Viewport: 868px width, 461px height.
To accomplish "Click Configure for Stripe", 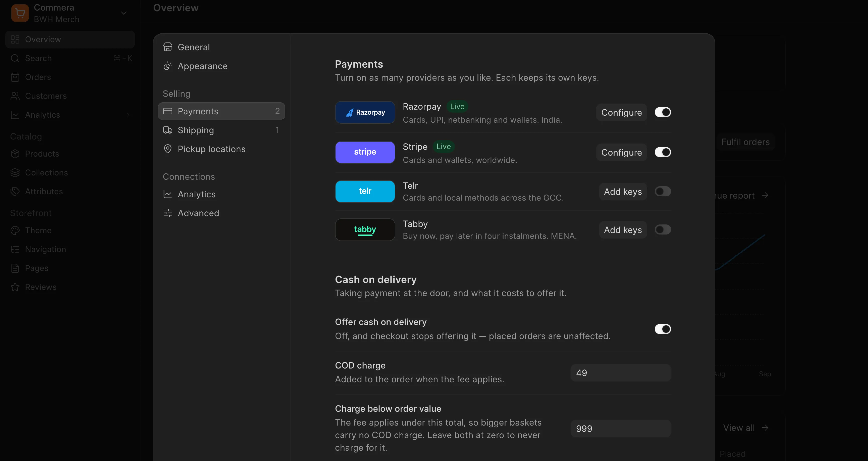I will 621,152.
